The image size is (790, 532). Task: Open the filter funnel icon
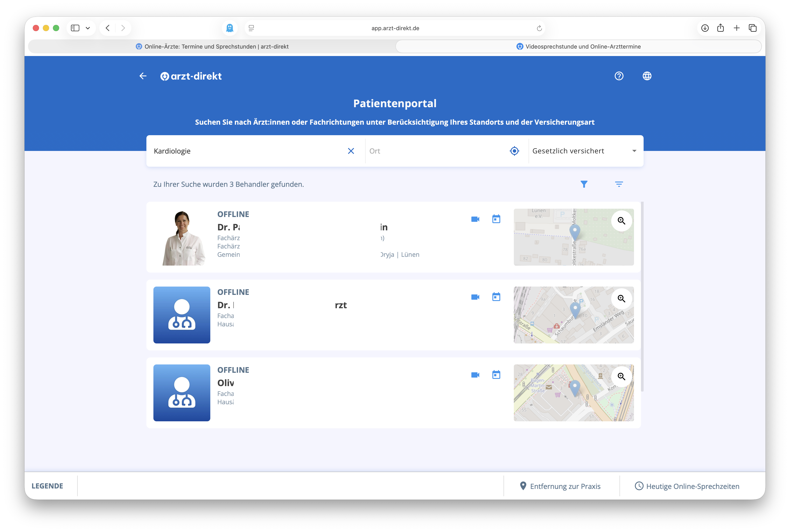pyautogui.click(x=584, y=184)
